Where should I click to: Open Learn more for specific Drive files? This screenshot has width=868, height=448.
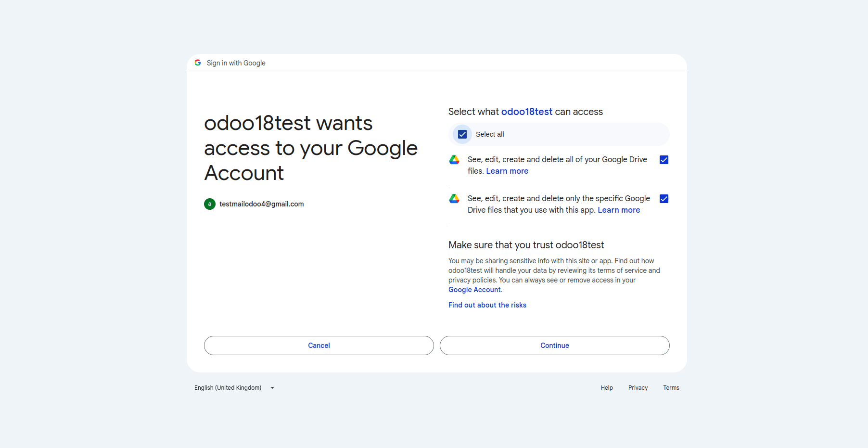click(x=619, y=210)
